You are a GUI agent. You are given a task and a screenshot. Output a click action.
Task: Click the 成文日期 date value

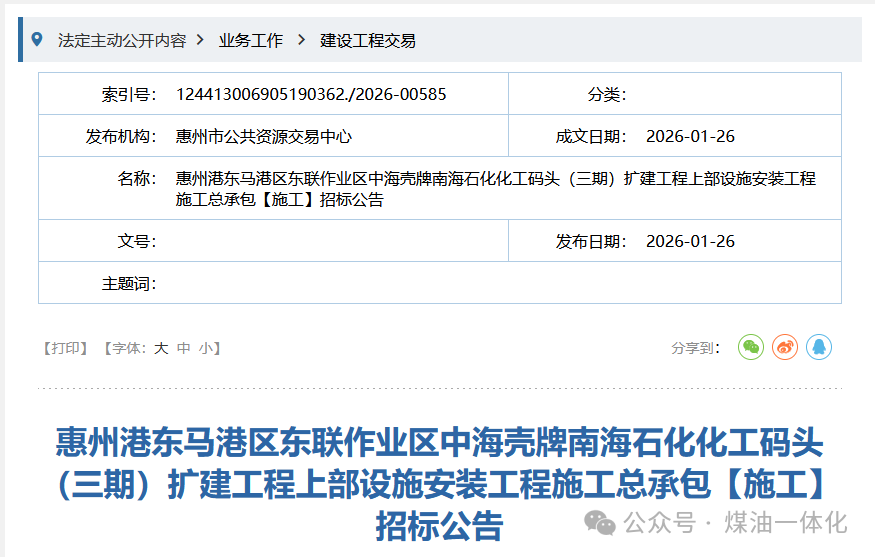(x=690, y=137)
